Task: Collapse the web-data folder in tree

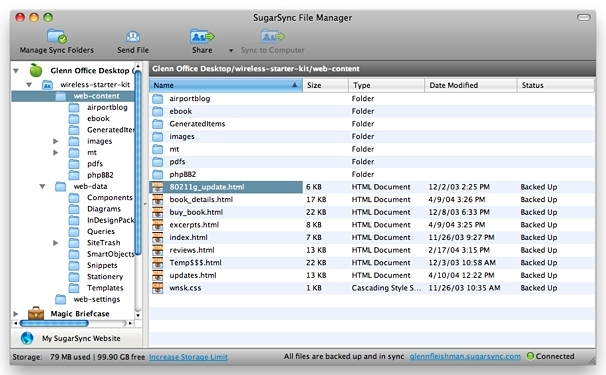Action: (x=43, y=186)
